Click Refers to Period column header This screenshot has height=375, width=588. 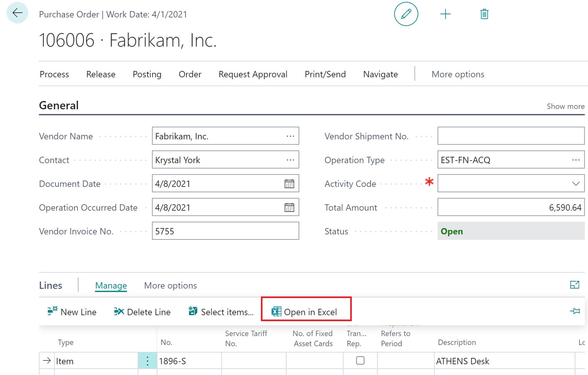click(x=395, y=338)
